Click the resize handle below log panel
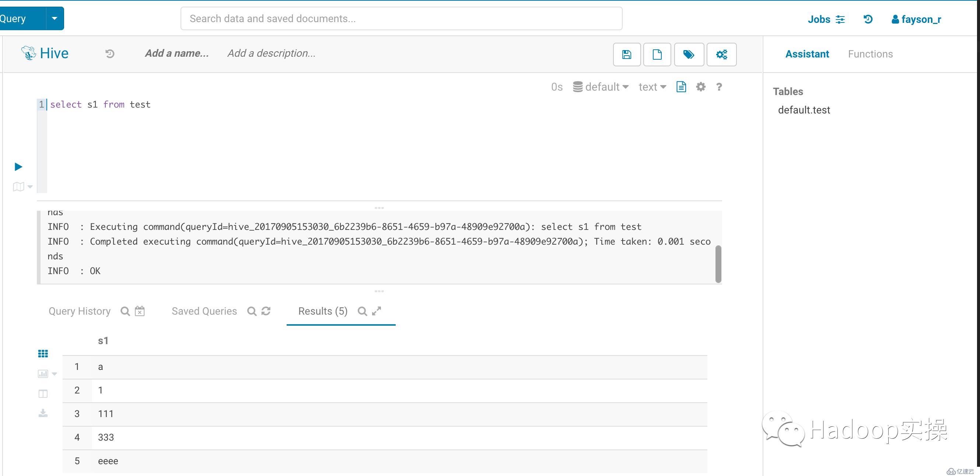The width and height of the screenshot is (980, 476). (379, 291)
